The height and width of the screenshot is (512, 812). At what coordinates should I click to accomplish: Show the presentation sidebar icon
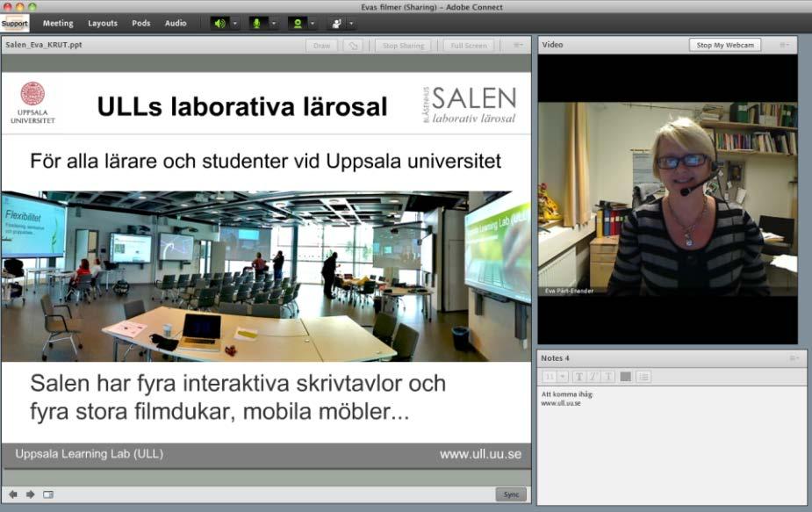click(48, 494)
